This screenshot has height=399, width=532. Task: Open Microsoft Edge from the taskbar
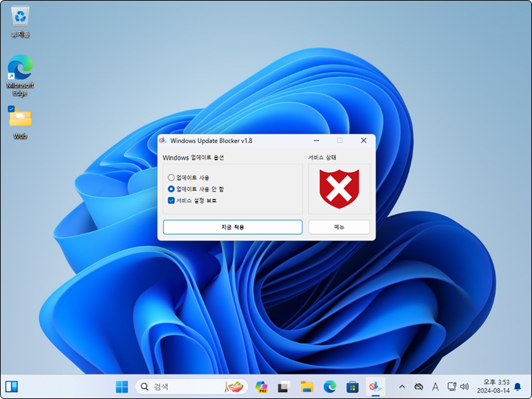329,386
